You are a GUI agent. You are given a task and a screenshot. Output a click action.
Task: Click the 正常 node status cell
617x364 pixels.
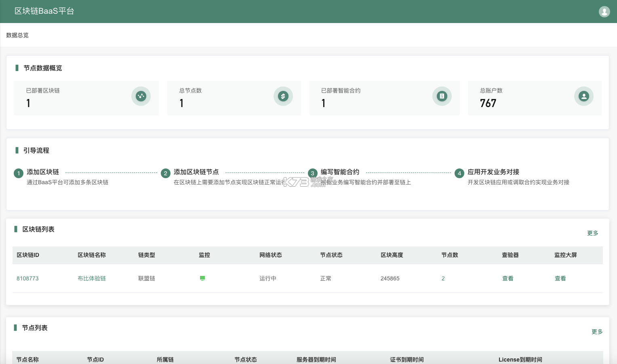point(326,278)
